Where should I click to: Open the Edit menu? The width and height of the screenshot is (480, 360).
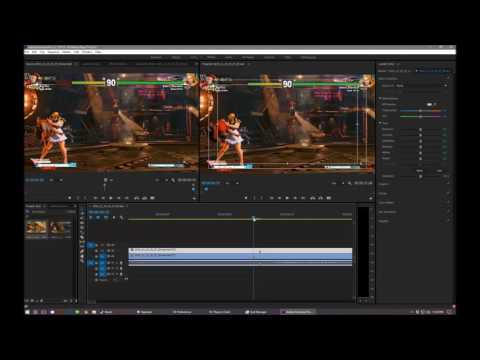pyautogui.click(x=34, y=52)
